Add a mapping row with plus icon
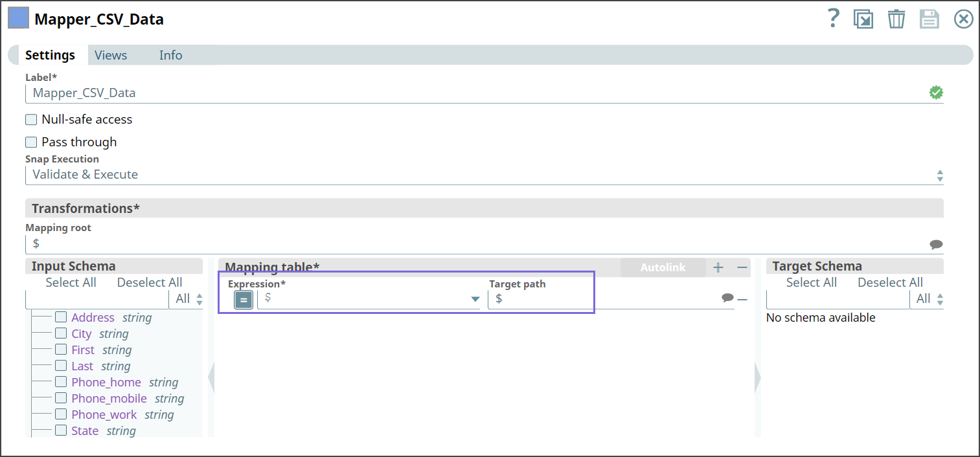The width and height of the screenshot is (980, 457). [x=718, y=267]
